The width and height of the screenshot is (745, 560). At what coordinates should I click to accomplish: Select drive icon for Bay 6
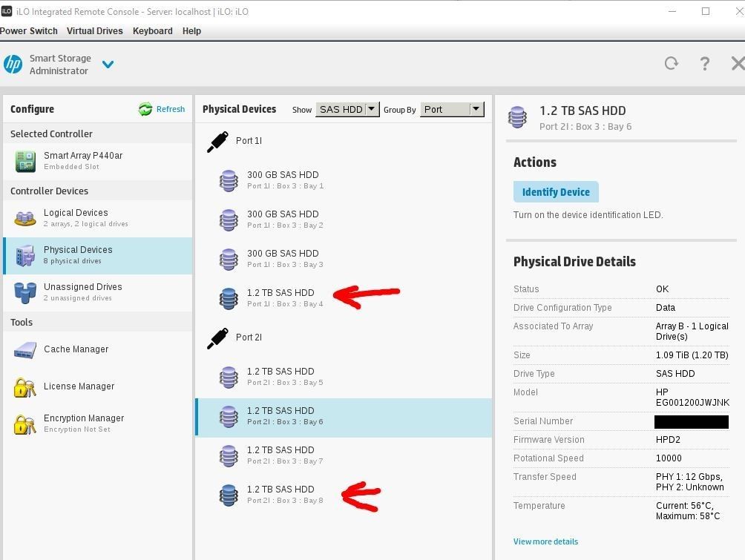[x=229, y=417]
